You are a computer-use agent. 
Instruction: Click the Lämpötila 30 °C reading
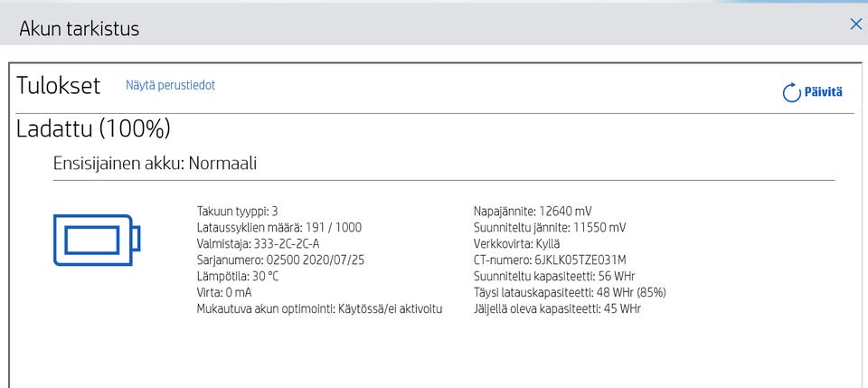(237, 276)
